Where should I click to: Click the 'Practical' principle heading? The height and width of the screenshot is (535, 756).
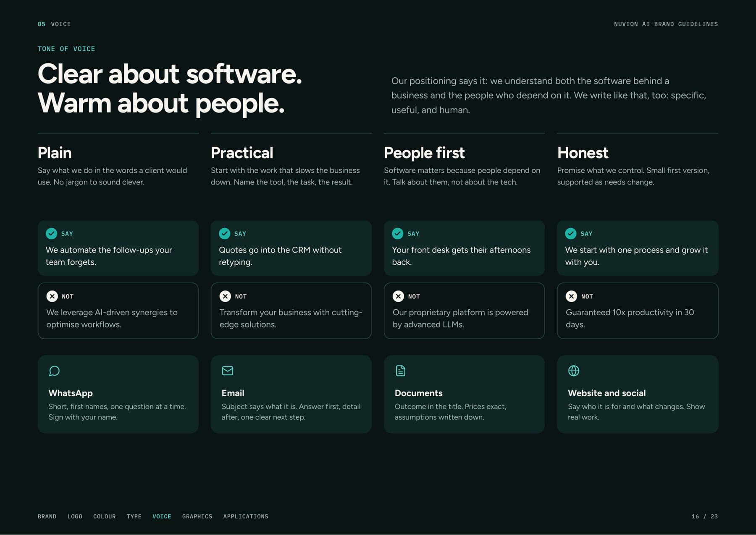(x=242, y=153)
